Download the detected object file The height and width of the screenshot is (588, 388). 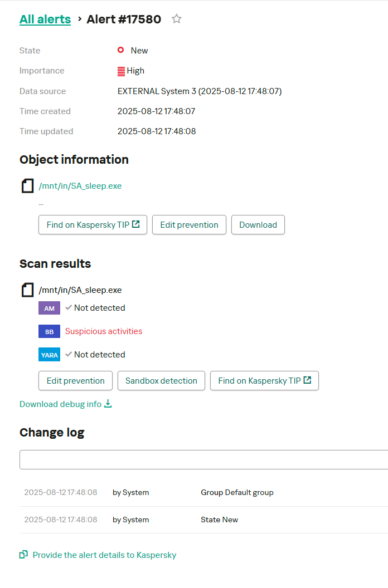(258, 225)
